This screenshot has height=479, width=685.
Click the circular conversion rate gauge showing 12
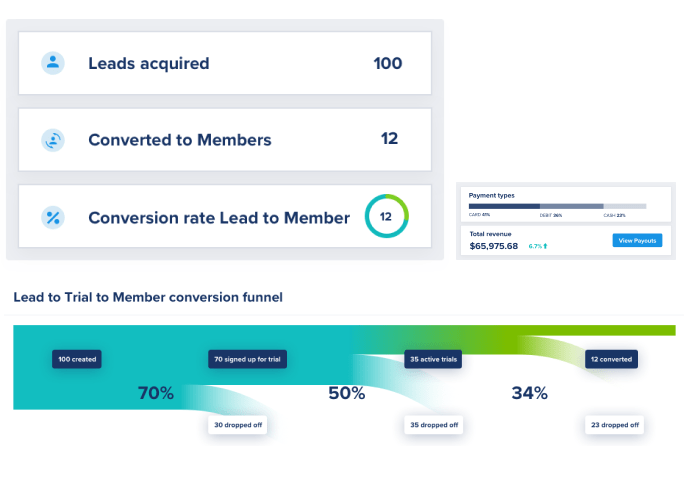386,217
